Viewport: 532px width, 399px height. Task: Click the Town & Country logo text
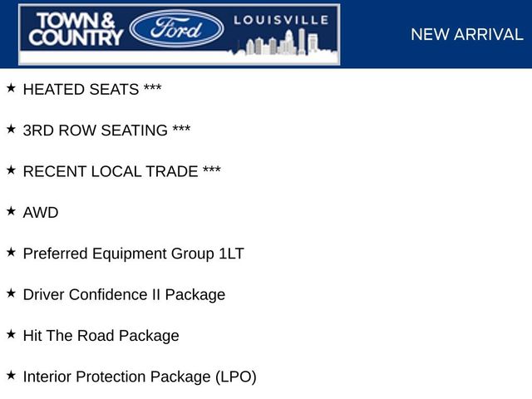pos(76,29)
